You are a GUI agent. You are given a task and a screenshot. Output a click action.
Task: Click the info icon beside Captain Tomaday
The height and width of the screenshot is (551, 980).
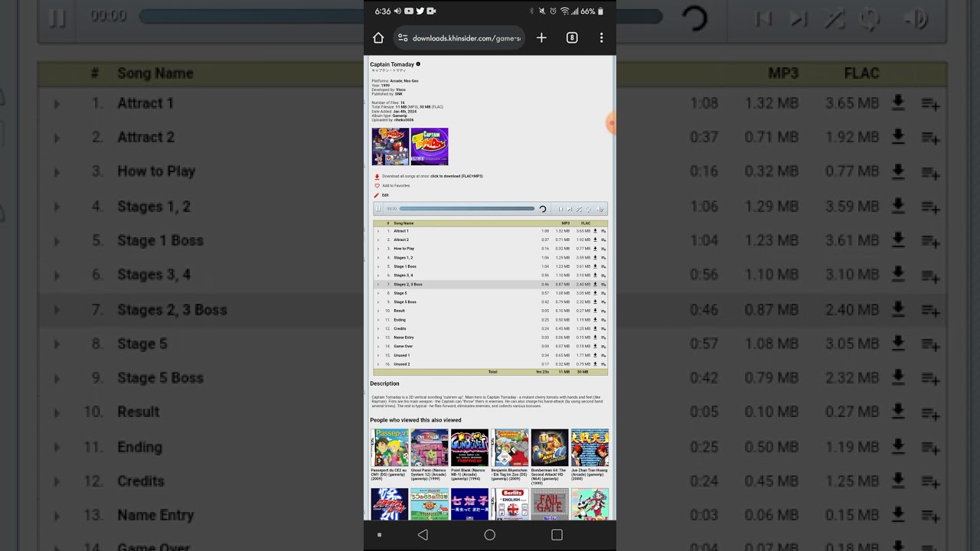(x=418, y=64)
